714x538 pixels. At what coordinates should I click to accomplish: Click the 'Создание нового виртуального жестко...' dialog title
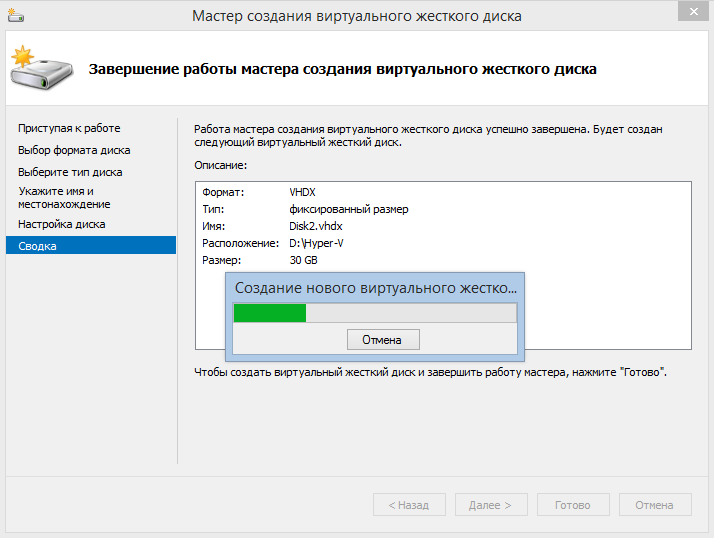tap(375, 288)
